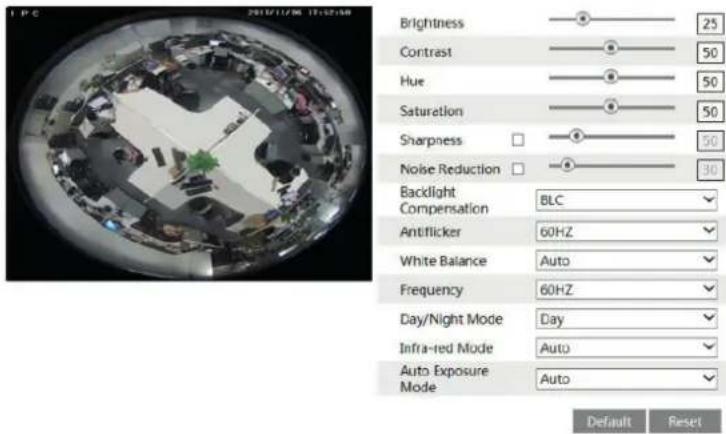Open the Frequency dropdown

pos(626,290)
